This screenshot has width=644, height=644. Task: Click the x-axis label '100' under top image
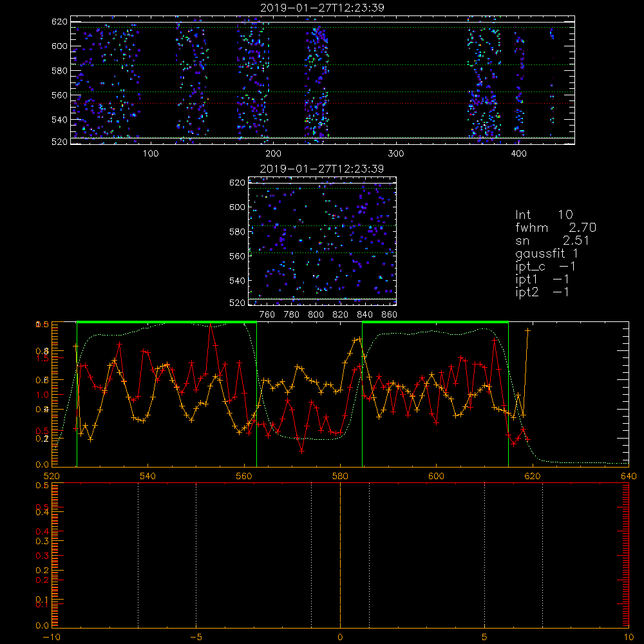[x=151, y=154]
